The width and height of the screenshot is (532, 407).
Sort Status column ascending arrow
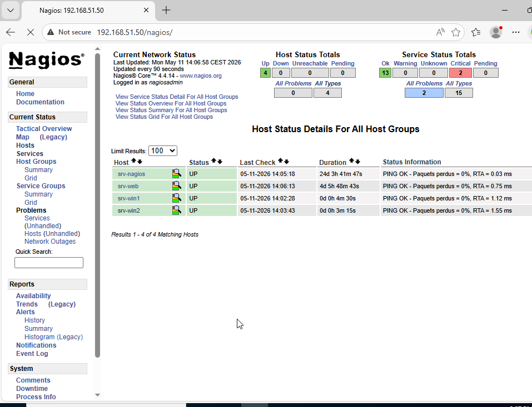click(214, 160)
